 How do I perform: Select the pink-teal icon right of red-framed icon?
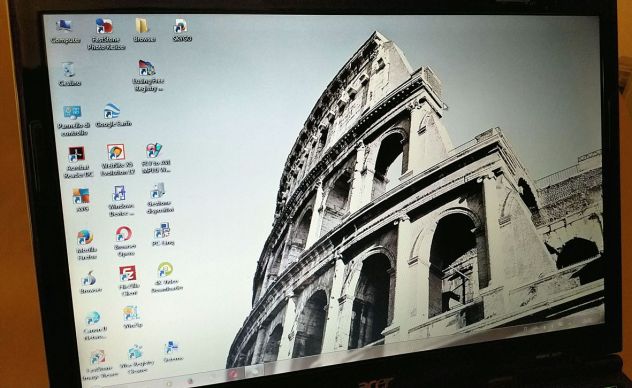tap(154, 151)
